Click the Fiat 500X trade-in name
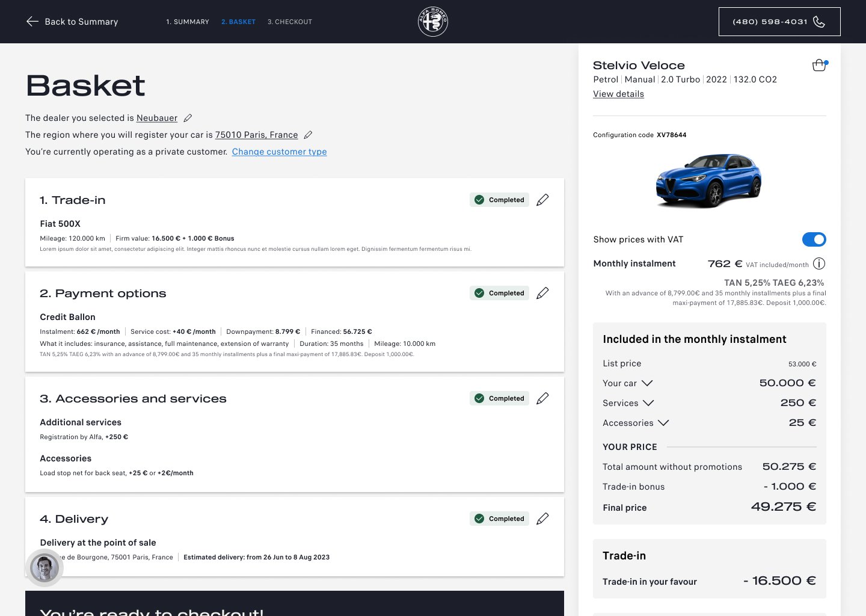 tap(60, 224)
